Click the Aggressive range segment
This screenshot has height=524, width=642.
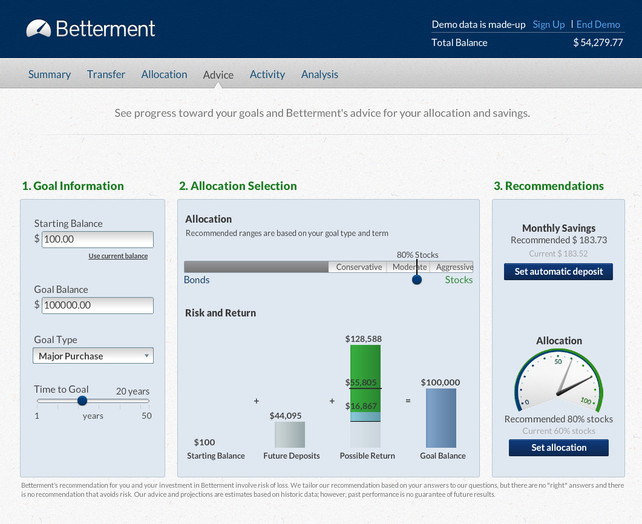[x=452, y=267]
